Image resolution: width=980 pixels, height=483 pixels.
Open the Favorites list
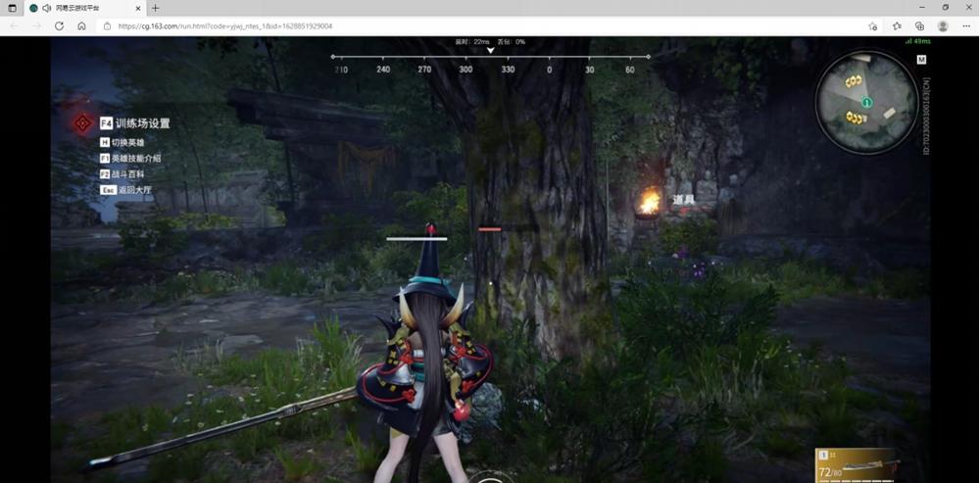coord(897,26)
